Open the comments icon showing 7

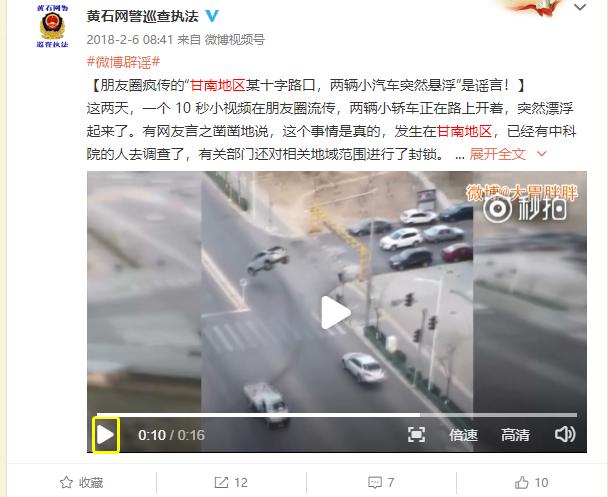[x=375, y=483]
